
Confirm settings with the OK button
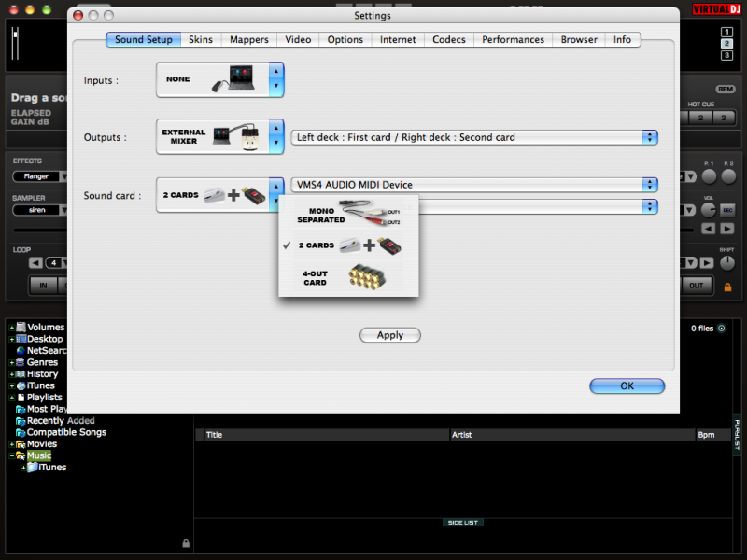pos(627,385)
